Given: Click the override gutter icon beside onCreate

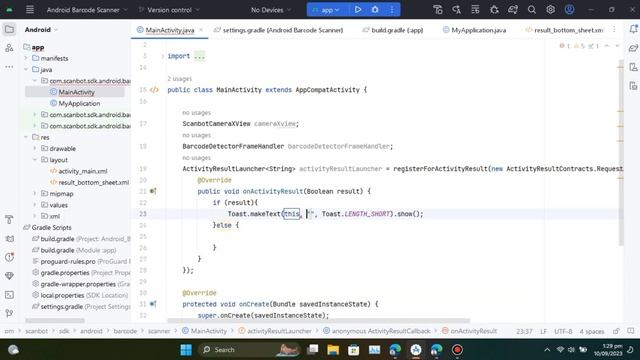Looking at the screenshot, I should [153, 304].
